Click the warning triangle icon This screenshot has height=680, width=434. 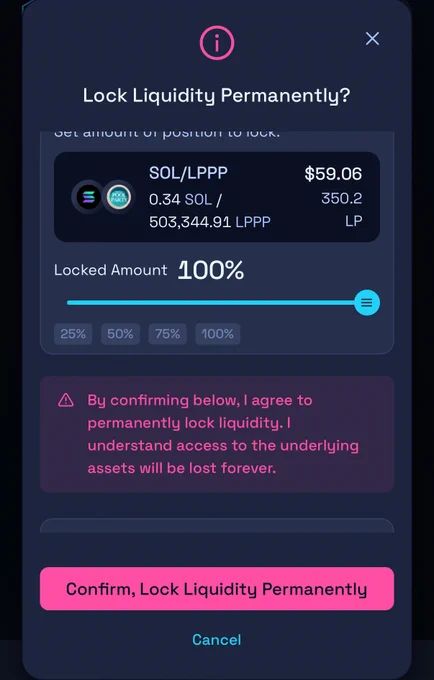66,400
